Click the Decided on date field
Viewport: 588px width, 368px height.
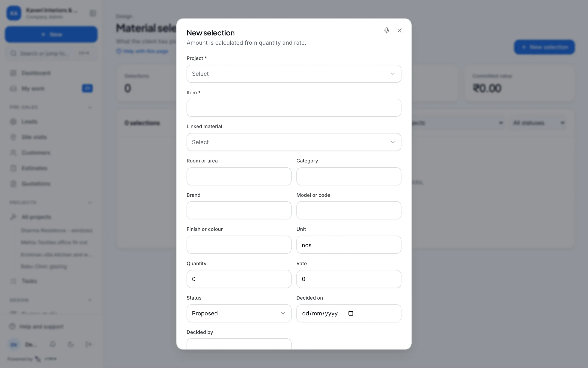tap(349, 313)
